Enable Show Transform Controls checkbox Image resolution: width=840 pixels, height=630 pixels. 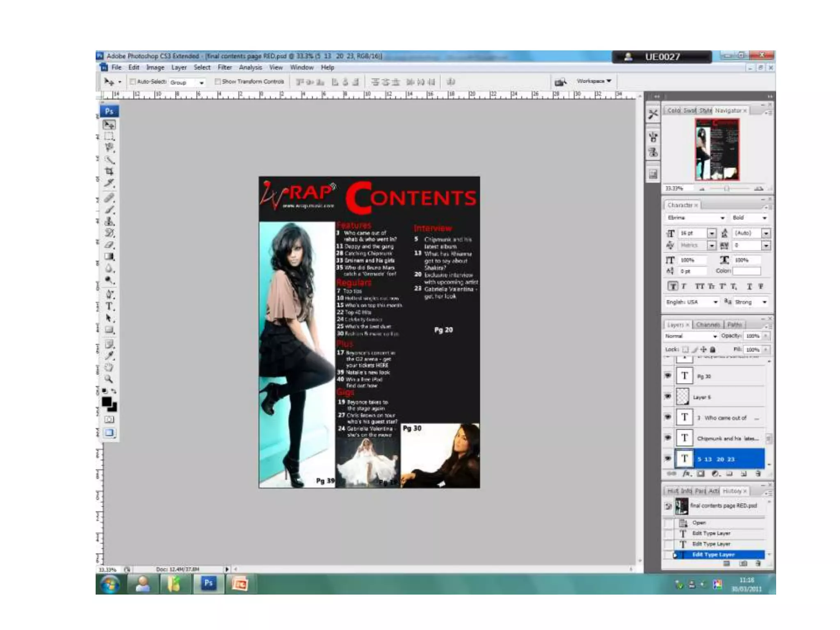[218, 82]
